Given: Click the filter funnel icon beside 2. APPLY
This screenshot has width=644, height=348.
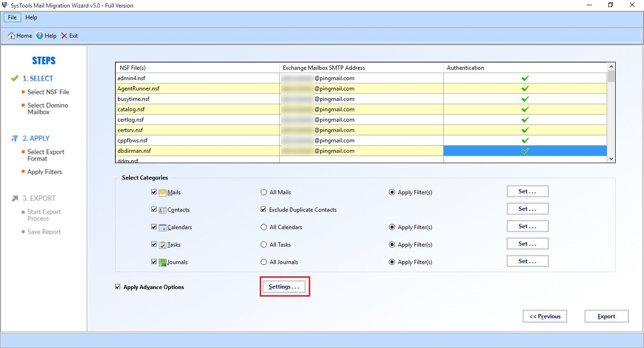Looking at the screenshot, I should [x=15, y=138].
